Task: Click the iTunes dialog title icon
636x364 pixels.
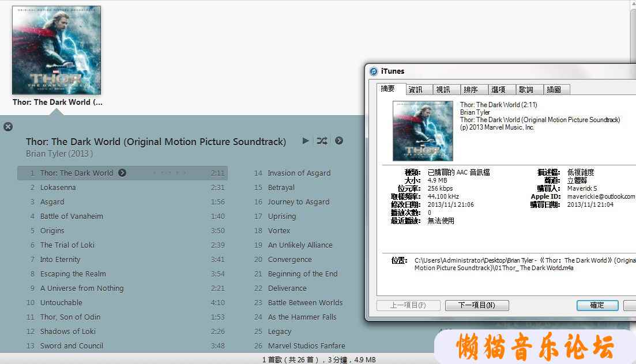Action: pyautogui.click(x=374, y=71)
